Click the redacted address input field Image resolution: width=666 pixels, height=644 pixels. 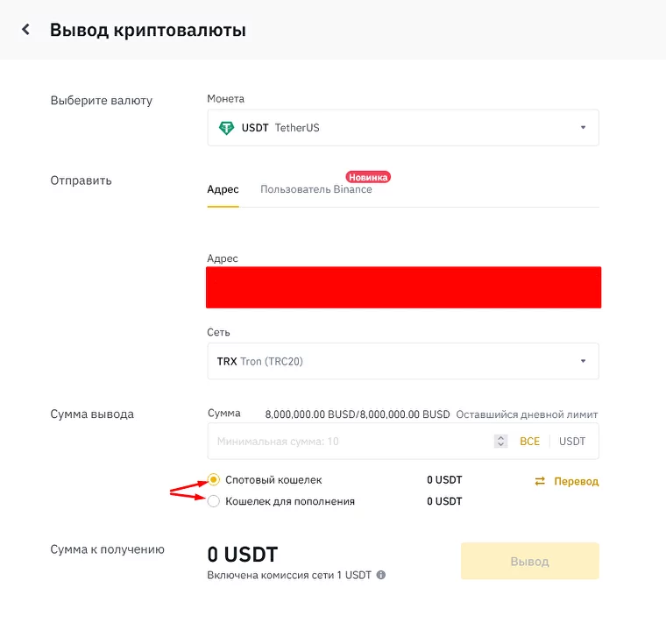tap(403, 287)
